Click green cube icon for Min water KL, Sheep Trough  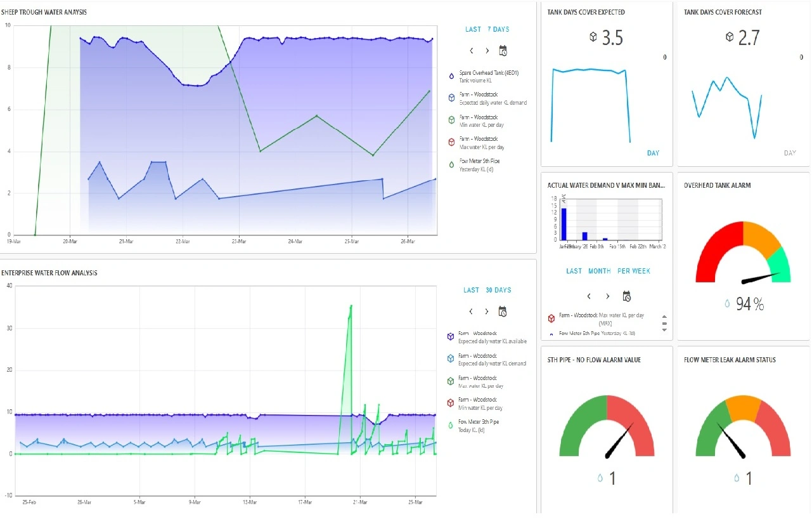(x=451, y=119)
